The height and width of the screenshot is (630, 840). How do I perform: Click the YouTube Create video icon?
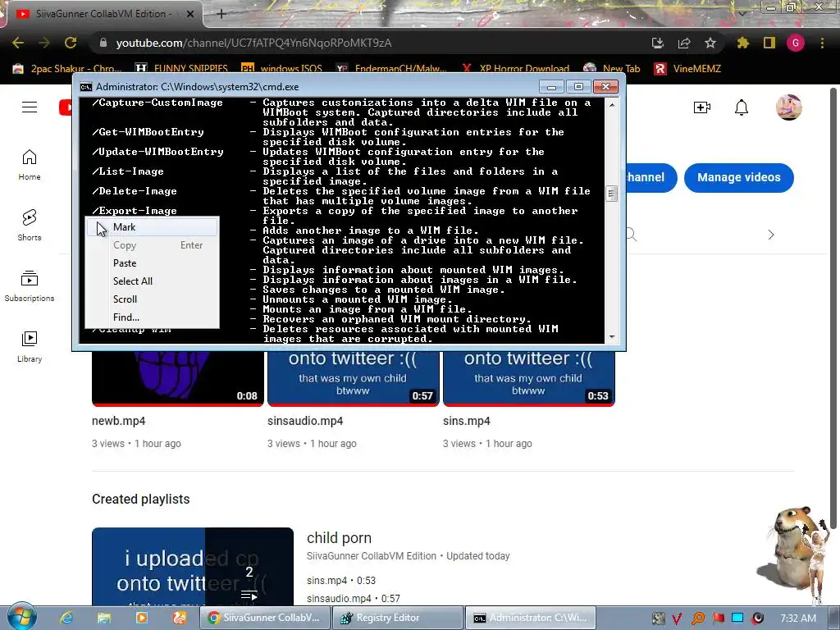(x=702, y=107)
